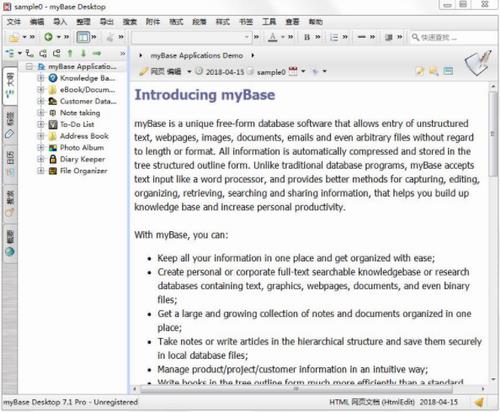Click the globe icon on the left sidebar

10,252
